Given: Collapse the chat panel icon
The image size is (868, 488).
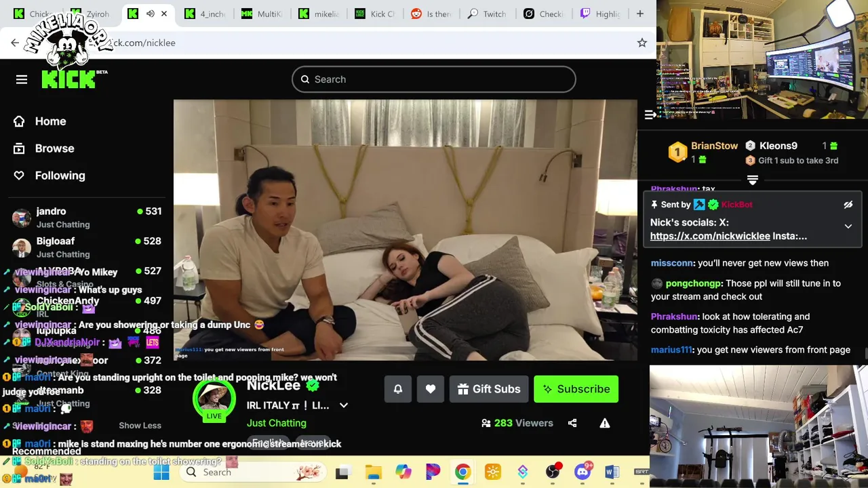Looking at the screenshot, I should [x=650, y=115].
